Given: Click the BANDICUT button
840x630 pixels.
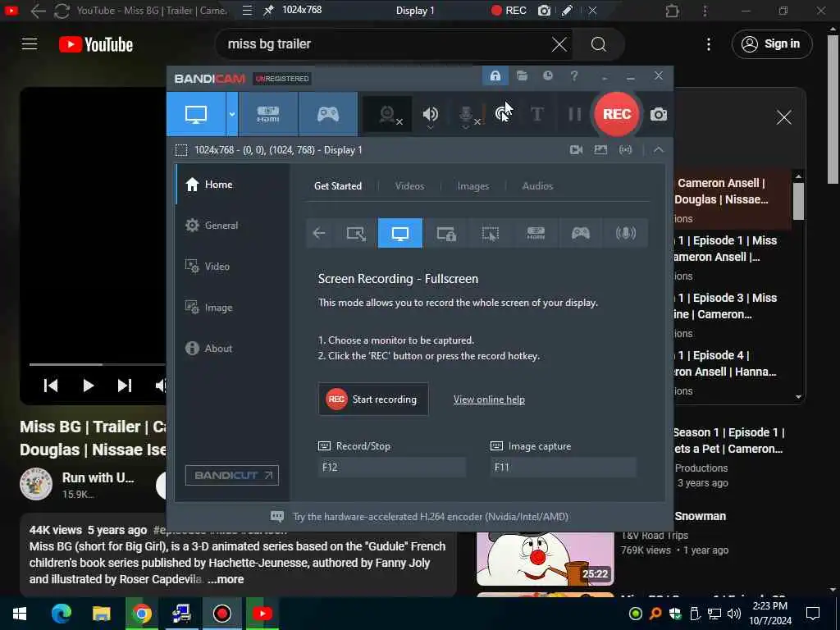Looking at the screenshot, I should point(232,475).
